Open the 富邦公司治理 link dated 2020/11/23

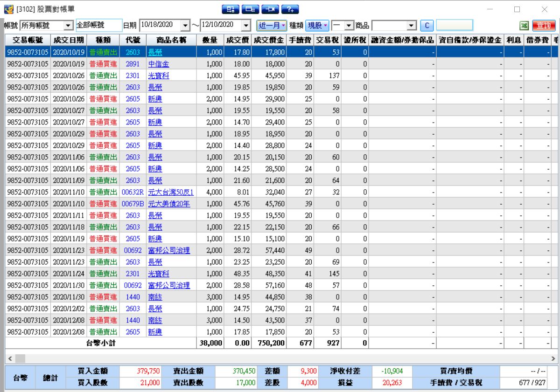click(x=169, y=250)
